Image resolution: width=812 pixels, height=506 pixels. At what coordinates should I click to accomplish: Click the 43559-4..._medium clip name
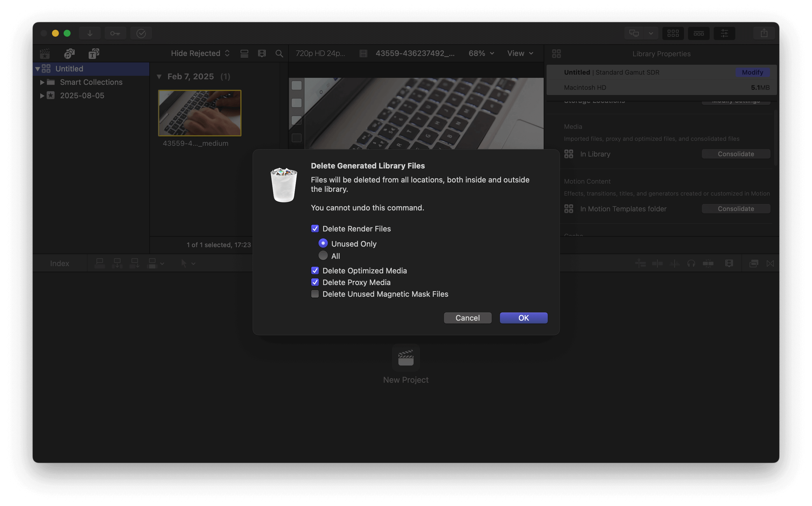click(195, 143)
